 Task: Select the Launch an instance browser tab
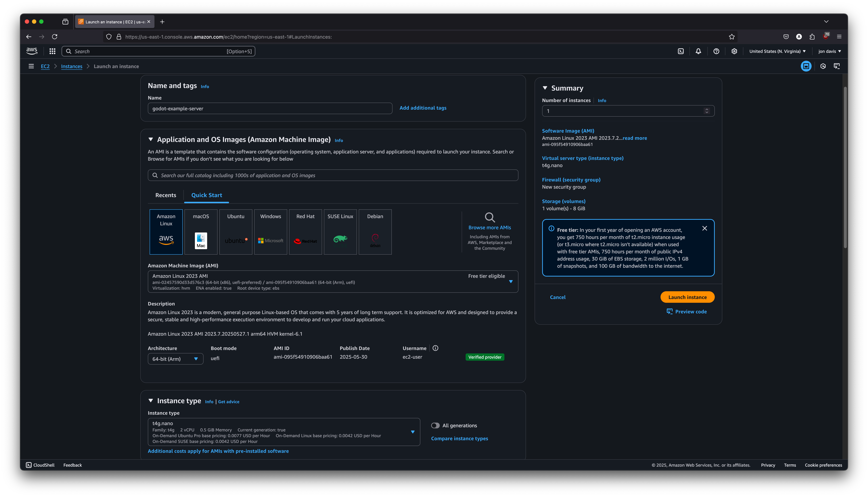[x=115, y=22]
